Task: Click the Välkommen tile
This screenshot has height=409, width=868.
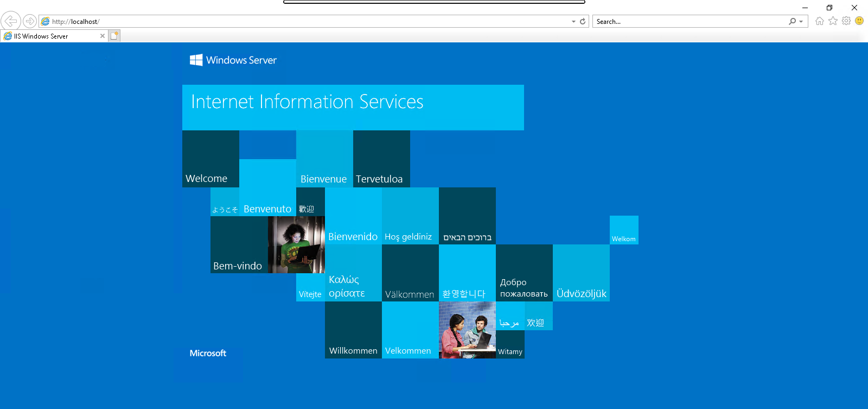Action: tap(410, 273)
